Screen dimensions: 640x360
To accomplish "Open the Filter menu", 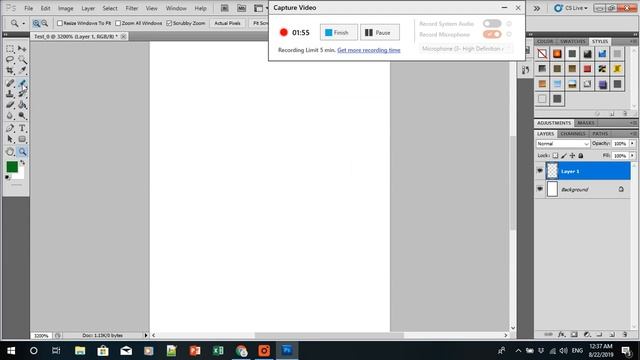I will [x=131, y=8].
